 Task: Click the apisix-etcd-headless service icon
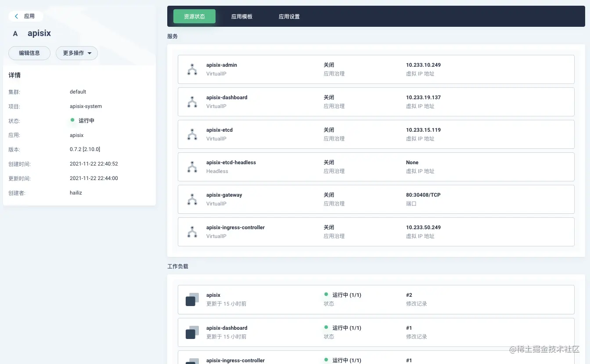click(192, 167)
